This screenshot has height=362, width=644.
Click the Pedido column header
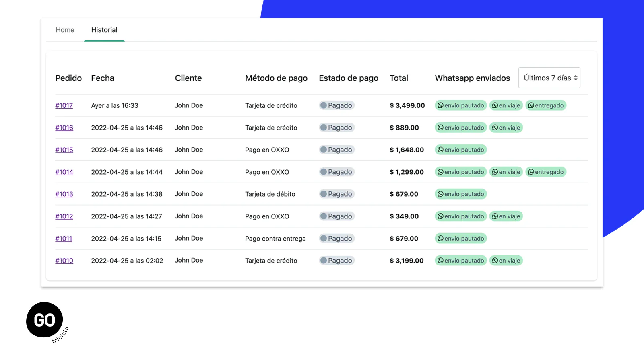68,78
